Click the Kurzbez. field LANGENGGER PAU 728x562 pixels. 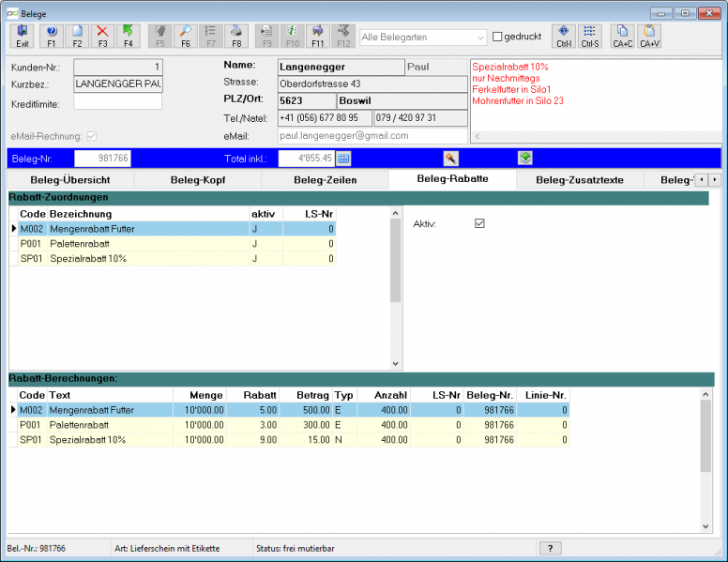118,84
